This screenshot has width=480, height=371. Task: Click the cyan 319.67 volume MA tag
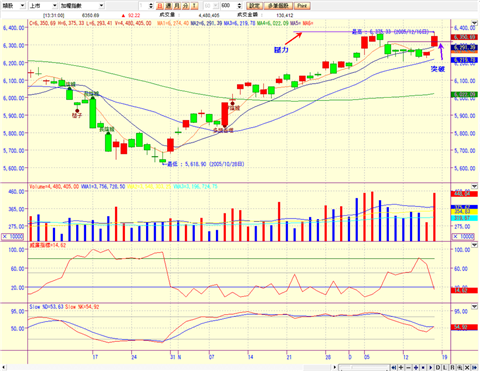coord(464,218)
